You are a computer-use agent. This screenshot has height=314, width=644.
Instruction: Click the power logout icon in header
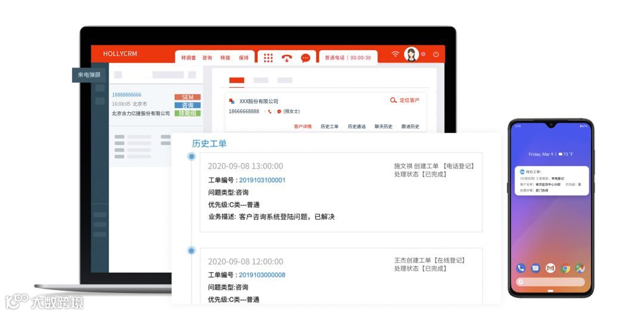point(436,54)
